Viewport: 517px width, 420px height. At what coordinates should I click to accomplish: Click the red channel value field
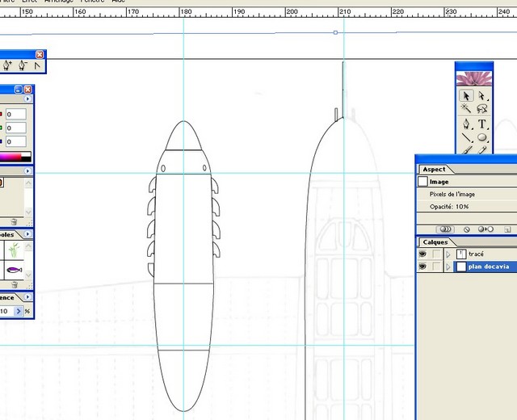(x=16, y=114)
